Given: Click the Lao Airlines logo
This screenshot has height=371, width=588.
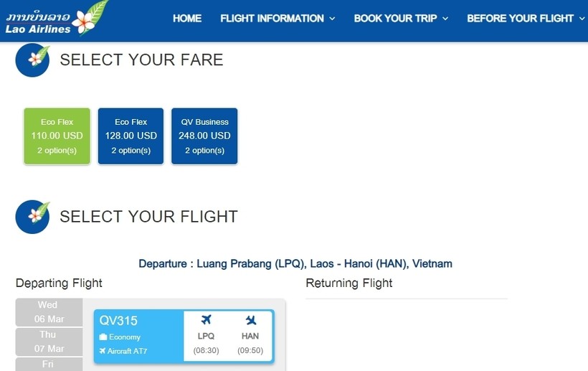Looking at the screenshot, I should click(x=56, y=19).
